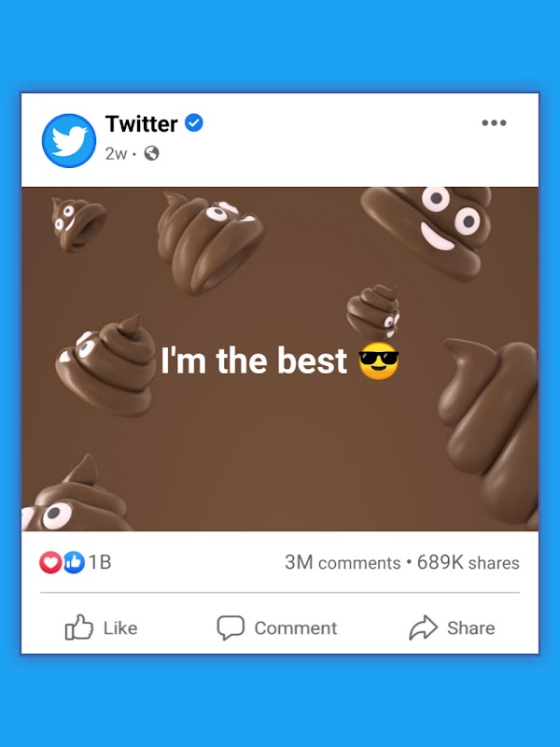Viewport: 560px width, 747px height.
Task: Click the red heart reaction icon
Action: pyautogui.click(x=50, y=562)
